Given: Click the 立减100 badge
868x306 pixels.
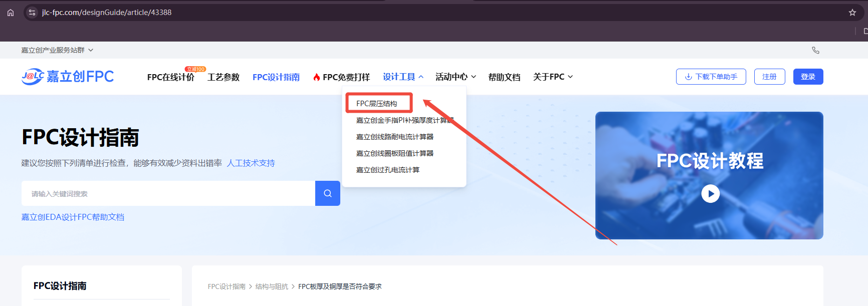Looking at the screenshot, I should [195, 69].
